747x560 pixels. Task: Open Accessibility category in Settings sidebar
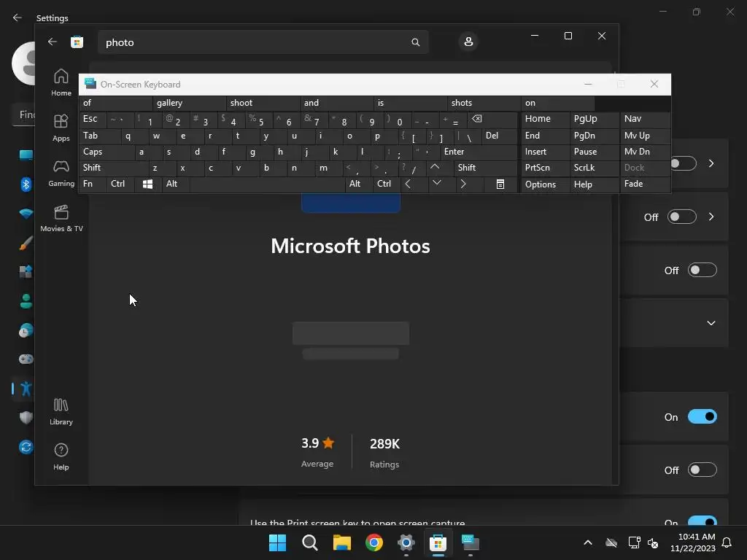[x=26, y=389]
